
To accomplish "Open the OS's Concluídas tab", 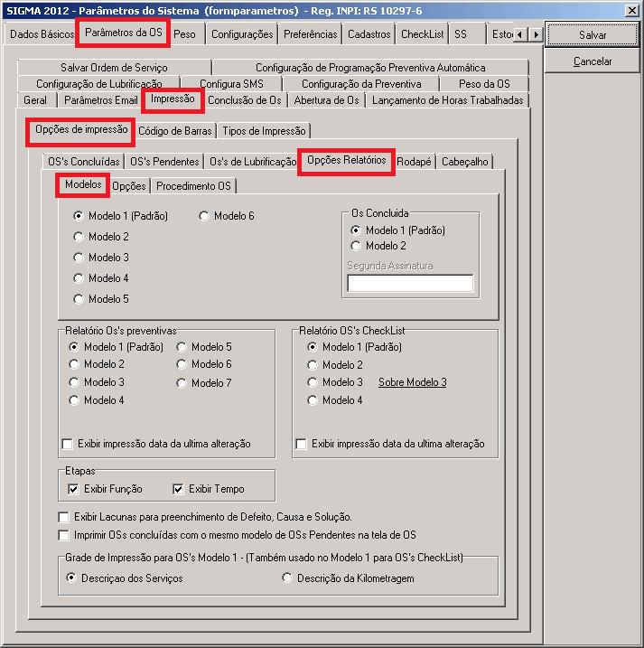I will click(x=83, y=162).
